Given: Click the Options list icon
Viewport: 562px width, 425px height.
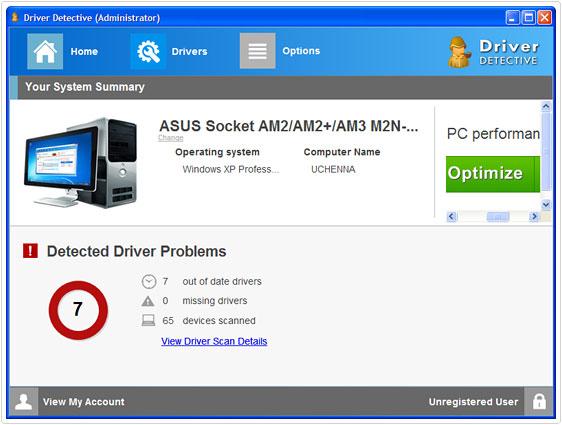Looking at the screenshot, I should point(257,51).
